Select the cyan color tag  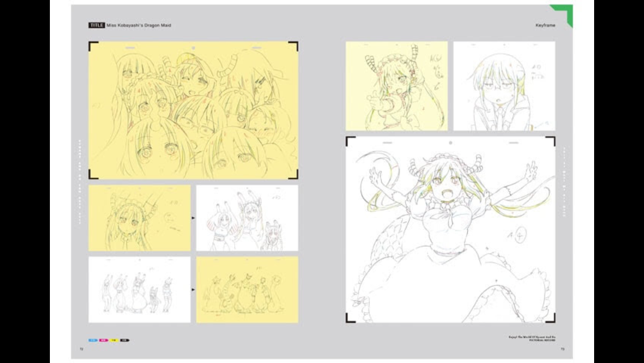pos(93,340)
